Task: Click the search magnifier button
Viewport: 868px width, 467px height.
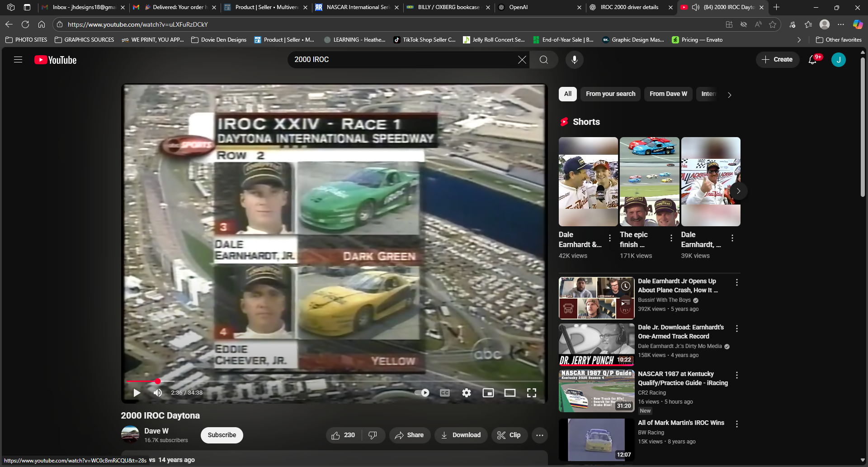Action: click(x=544, y=60)
